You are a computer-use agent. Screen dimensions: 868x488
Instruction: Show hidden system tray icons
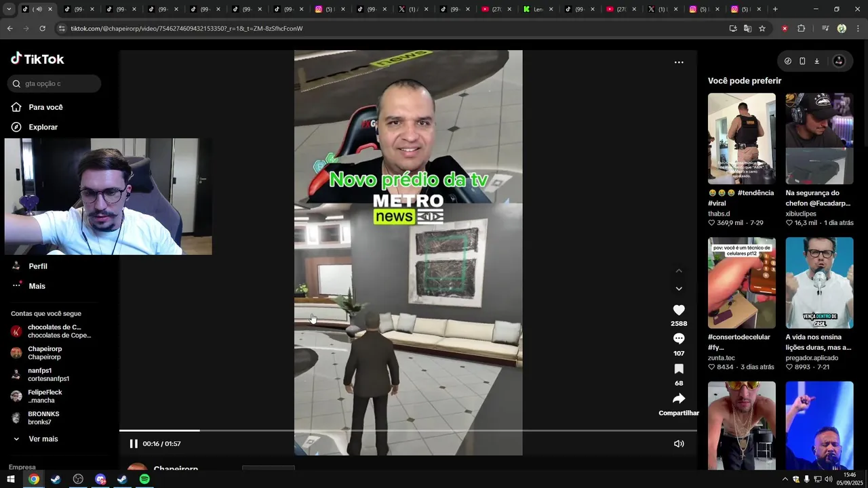pos(785,479)
